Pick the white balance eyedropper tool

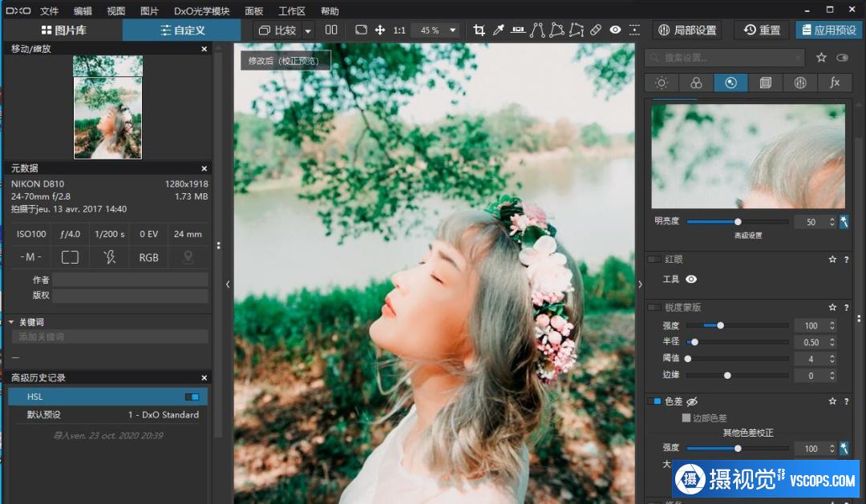(498, 30)
